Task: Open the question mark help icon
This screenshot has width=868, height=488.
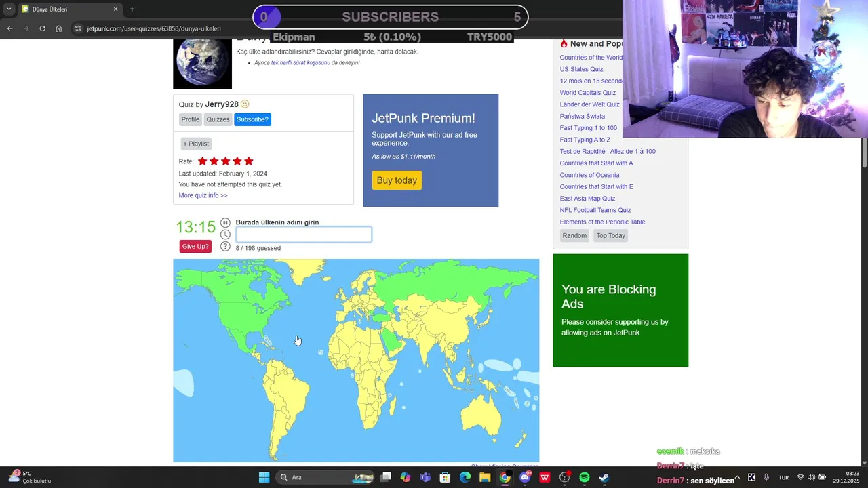Action: pyautogui.click(x=225, y=246)
